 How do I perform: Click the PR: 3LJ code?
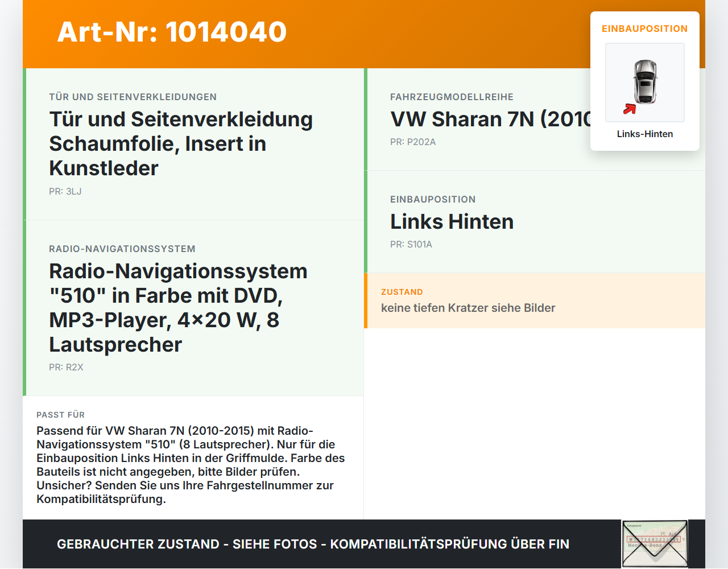click(65, 191)
